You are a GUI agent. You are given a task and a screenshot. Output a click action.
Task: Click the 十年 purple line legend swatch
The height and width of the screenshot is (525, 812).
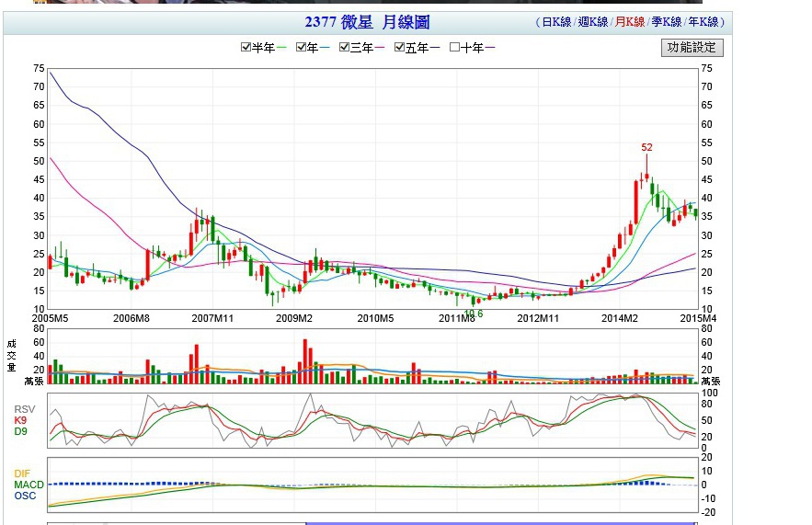click(x=490, y=48)
